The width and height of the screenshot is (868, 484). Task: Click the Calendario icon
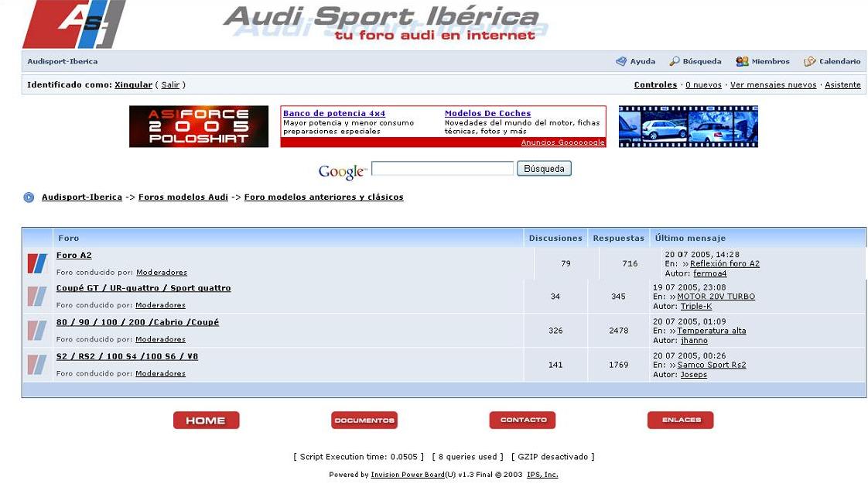pos(810,61)
